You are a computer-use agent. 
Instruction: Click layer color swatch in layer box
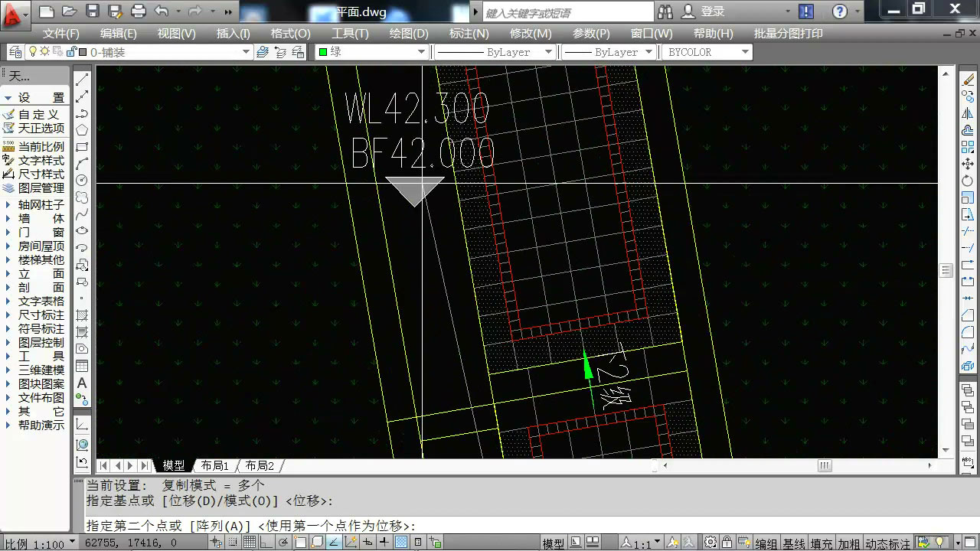[x=83, y=52]
